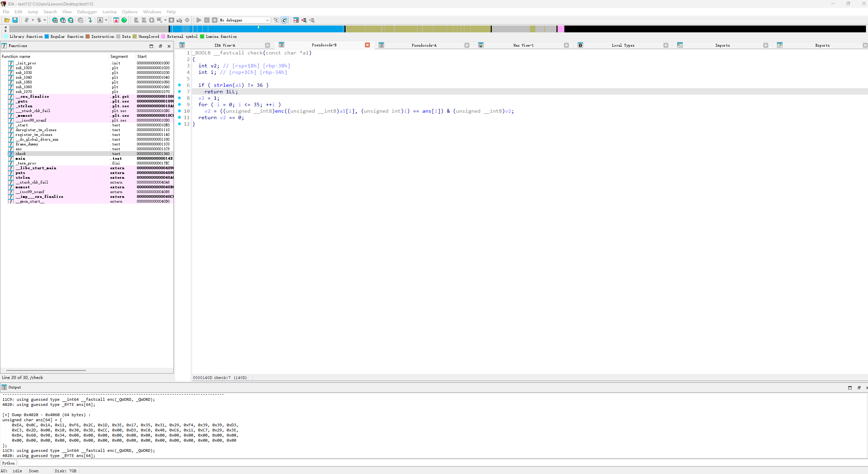The width and height of the screenshot is (868, 474).
Task: Click the 'Segment' column header
Action: 122,57
